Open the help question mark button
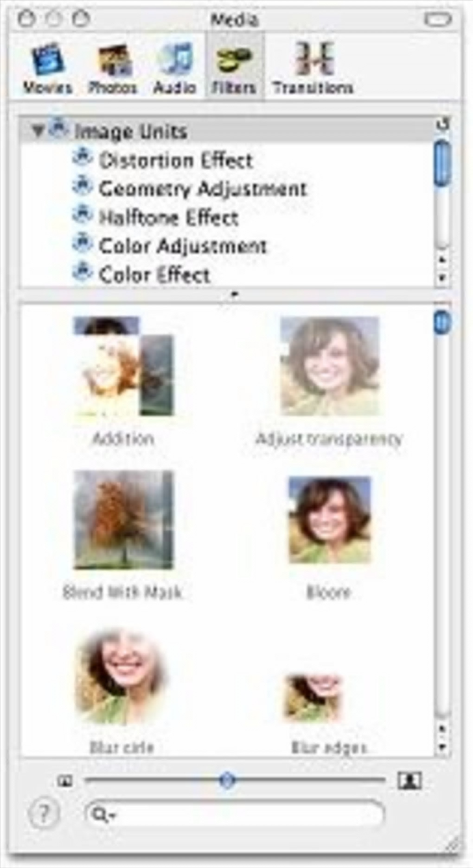The height and width of the screenshot is (868, 473). (44, 813)
